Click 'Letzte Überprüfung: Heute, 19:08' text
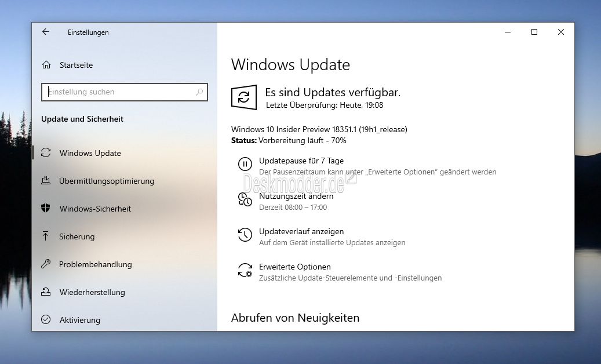Screen dimensions: 601x364 [x=325, y=105]
